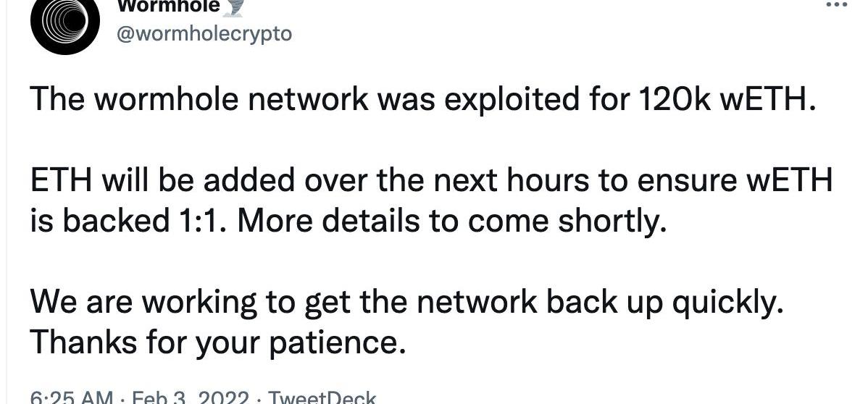The width and height of the screenshot is (868, 404).
Task: Open the Wormhole profile avatar
Action: 65,22
